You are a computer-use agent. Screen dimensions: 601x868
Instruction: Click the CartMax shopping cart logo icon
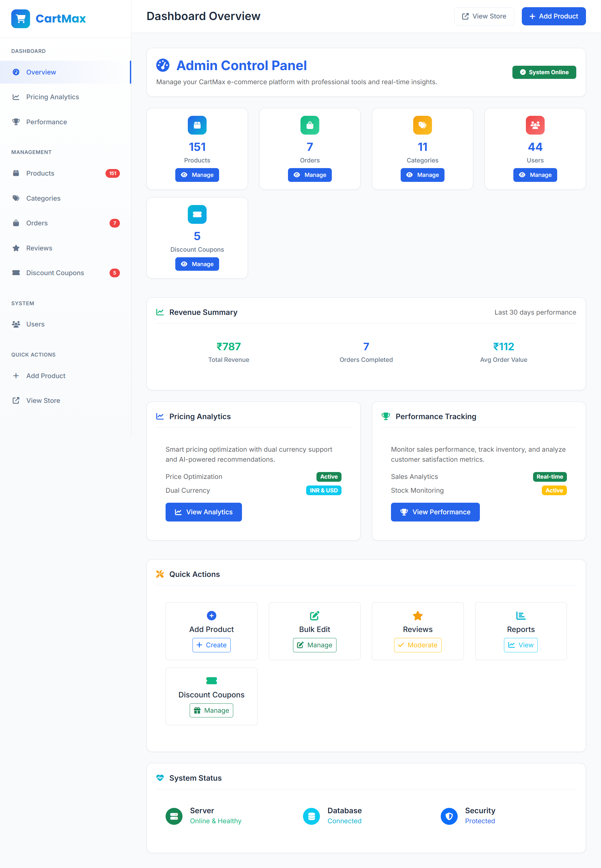tap(21, 18)
